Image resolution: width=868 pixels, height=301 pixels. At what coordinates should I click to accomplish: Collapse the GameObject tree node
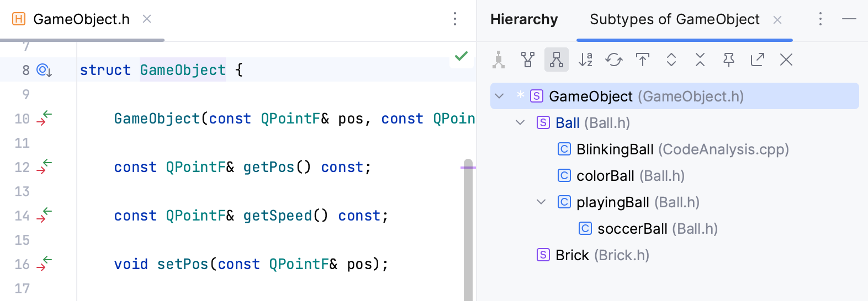tap(500, 96)
